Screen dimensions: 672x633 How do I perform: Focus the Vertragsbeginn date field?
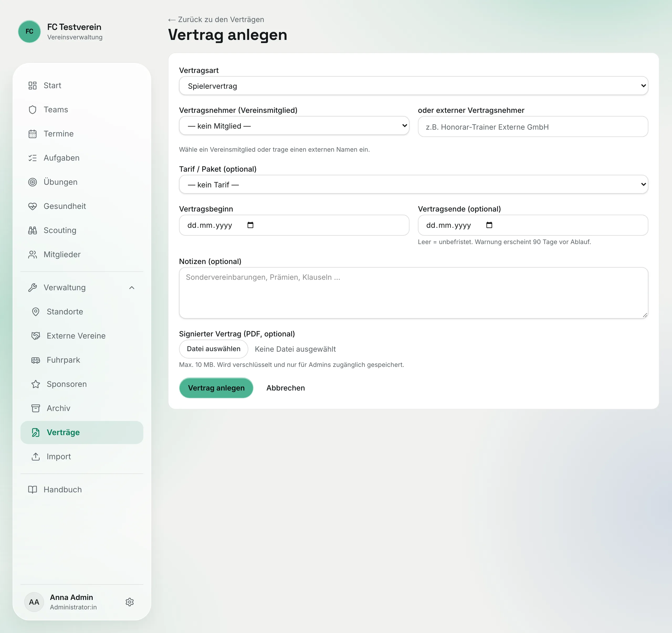point(294,225)
